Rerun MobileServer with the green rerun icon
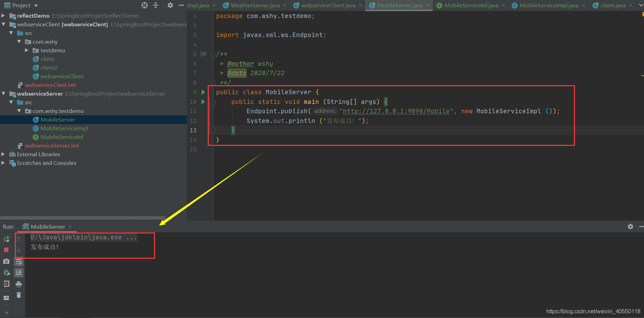The height and width of the screenshot is (318, 644). [x=6, y=239]
